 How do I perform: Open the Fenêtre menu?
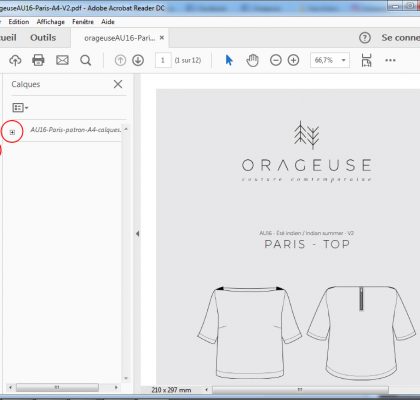point(83,22)
